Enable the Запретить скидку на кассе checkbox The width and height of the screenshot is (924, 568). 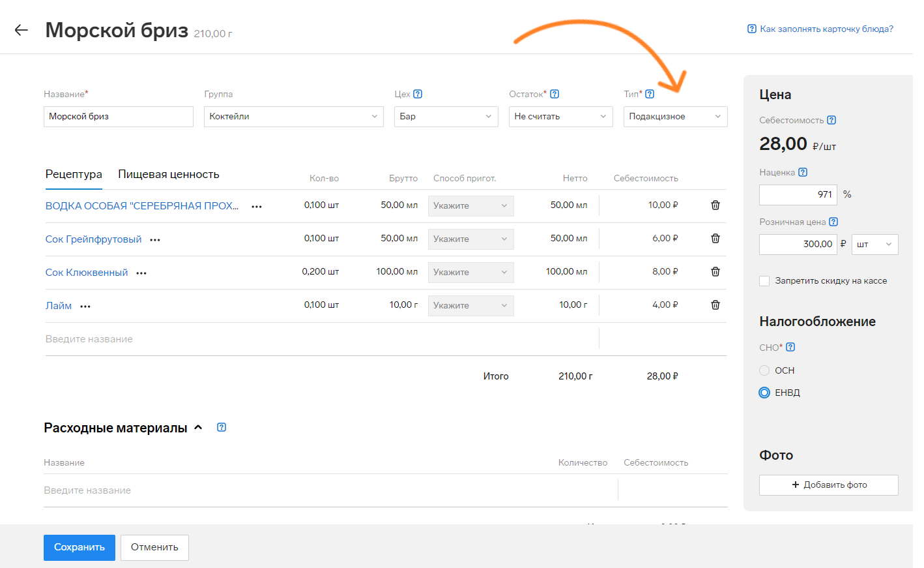click(x=764, y=281)
